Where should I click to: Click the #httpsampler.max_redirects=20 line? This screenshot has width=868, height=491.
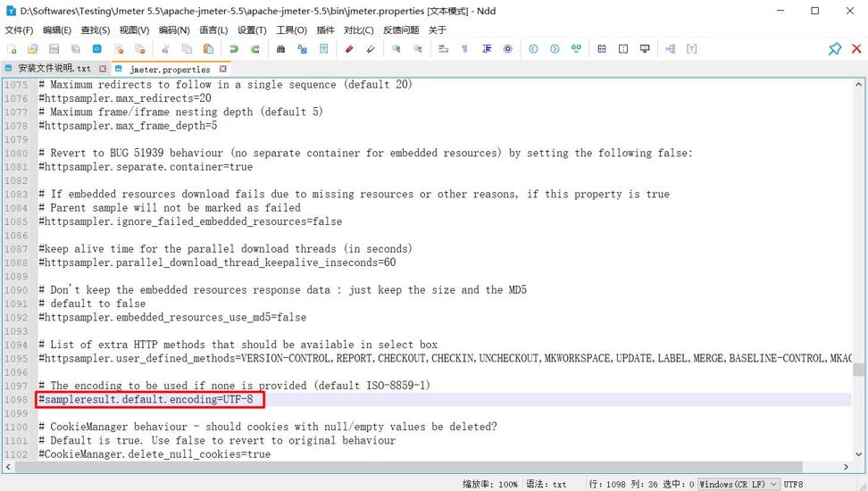[x=125, y=98]
